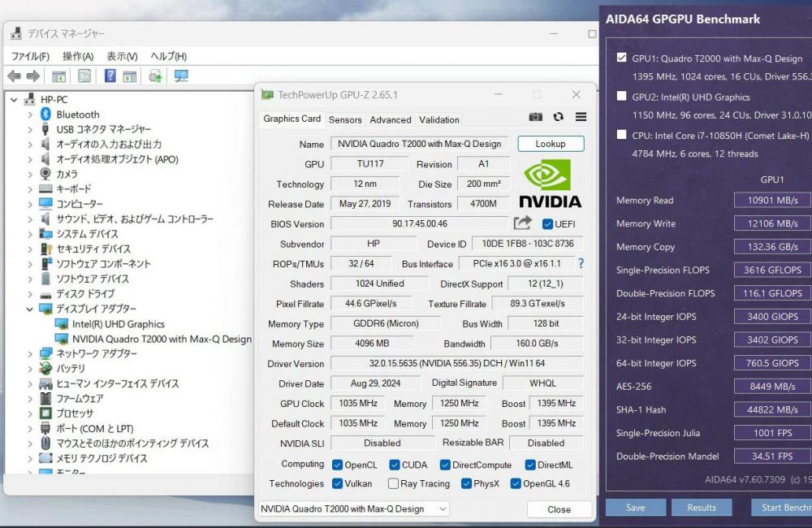Click the back arrow in Device Manager toolbar
Screen dimensions: 812x528
click(14, 76)
